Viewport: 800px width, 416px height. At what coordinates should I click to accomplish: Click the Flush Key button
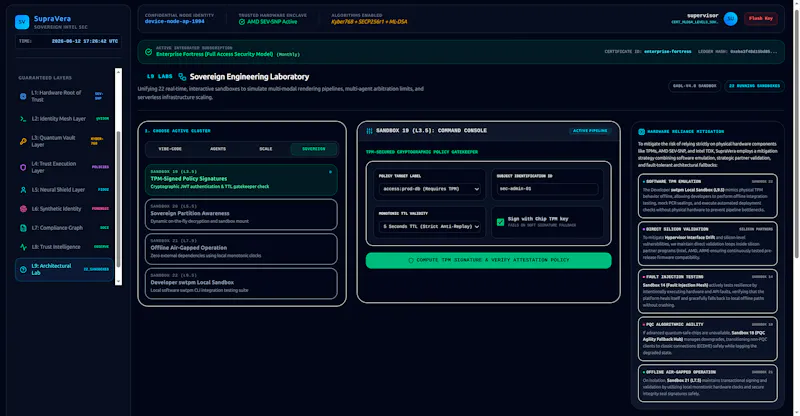[761, 18]
